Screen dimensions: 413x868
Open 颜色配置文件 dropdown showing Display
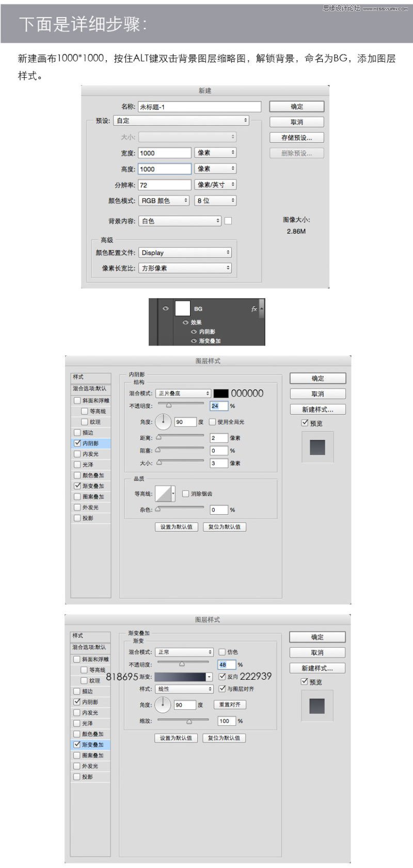click(x=185, y=253)
